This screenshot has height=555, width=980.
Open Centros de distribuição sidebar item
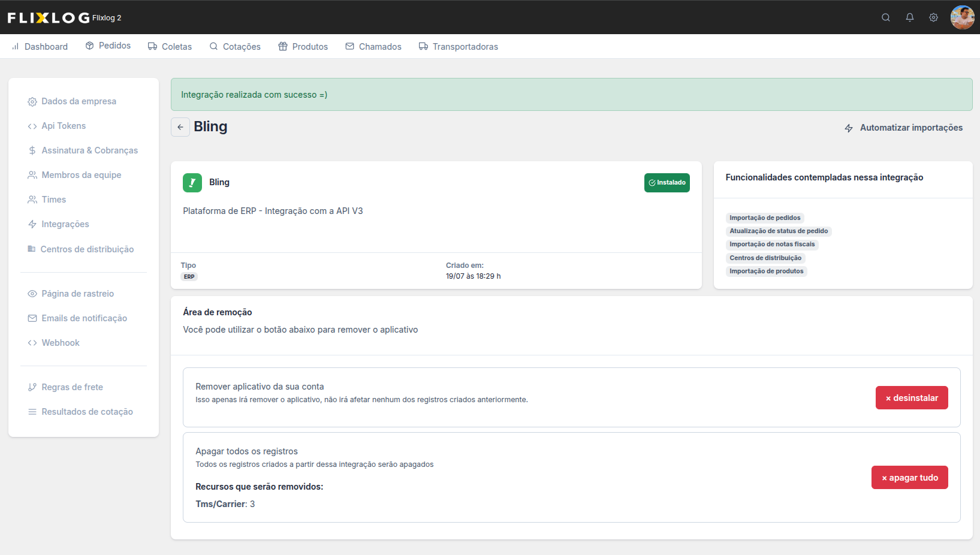[81, 249]
